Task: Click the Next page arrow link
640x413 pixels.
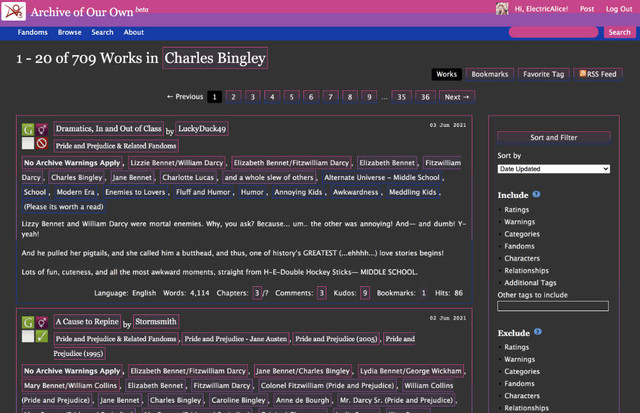Action: tap(457, 97)
